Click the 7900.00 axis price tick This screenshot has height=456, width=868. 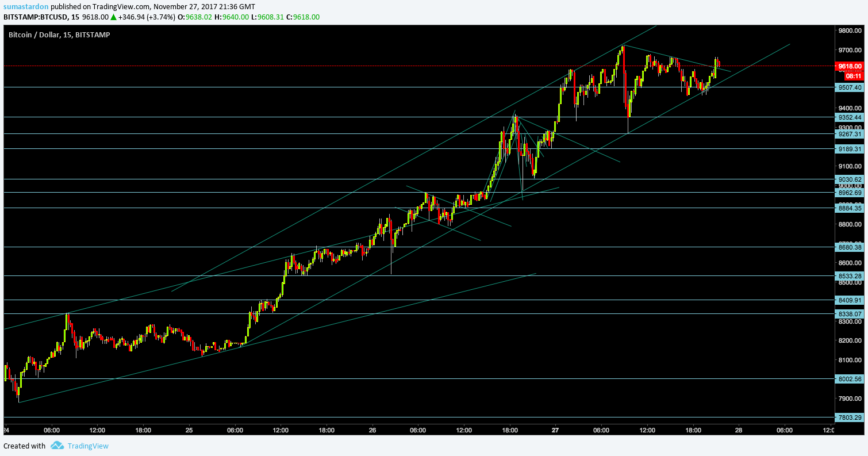850,398
